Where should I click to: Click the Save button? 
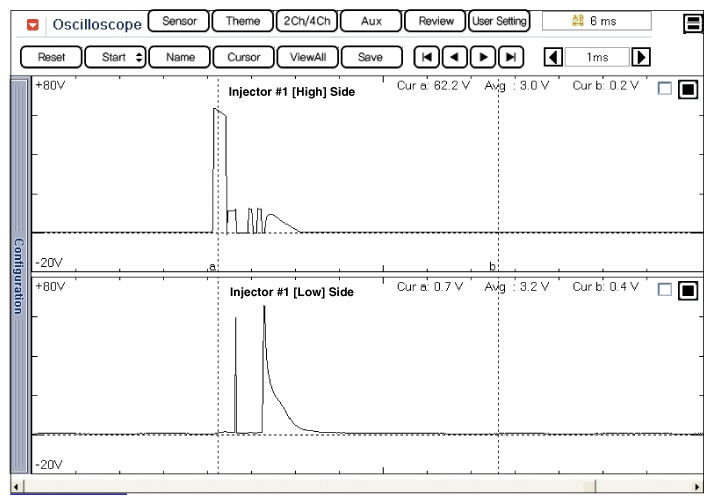pyautogui.click(x=372, y=57)
